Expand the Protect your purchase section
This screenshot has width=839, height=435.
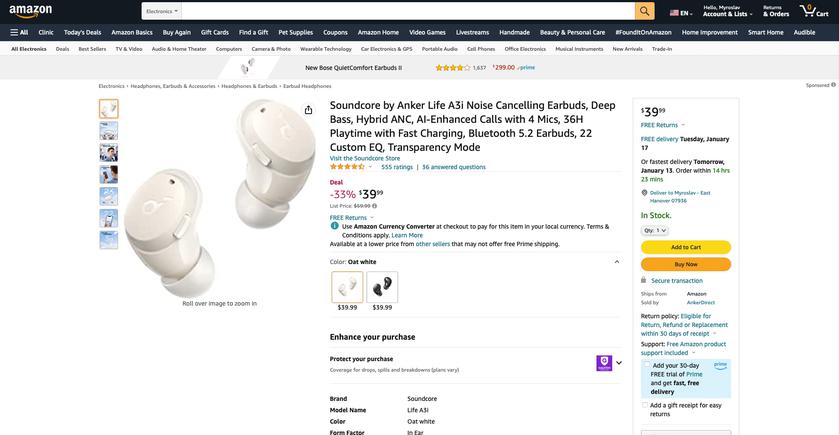point(619,363)
